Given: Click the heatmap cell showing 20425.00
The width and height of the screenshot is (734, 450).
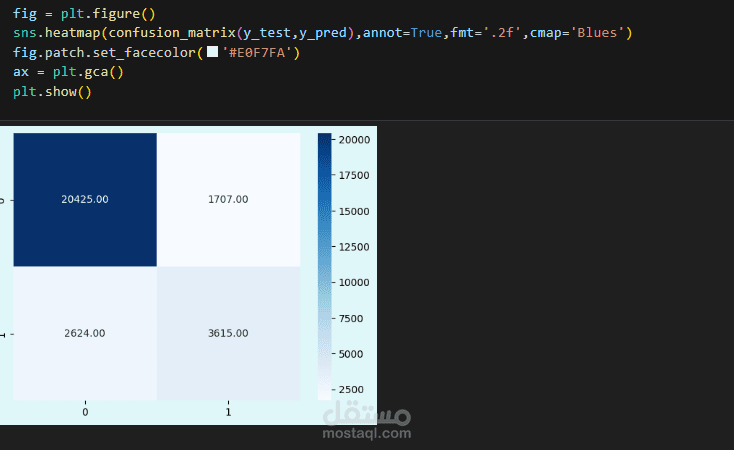Looking at the screenshot, I should [85, 199].
